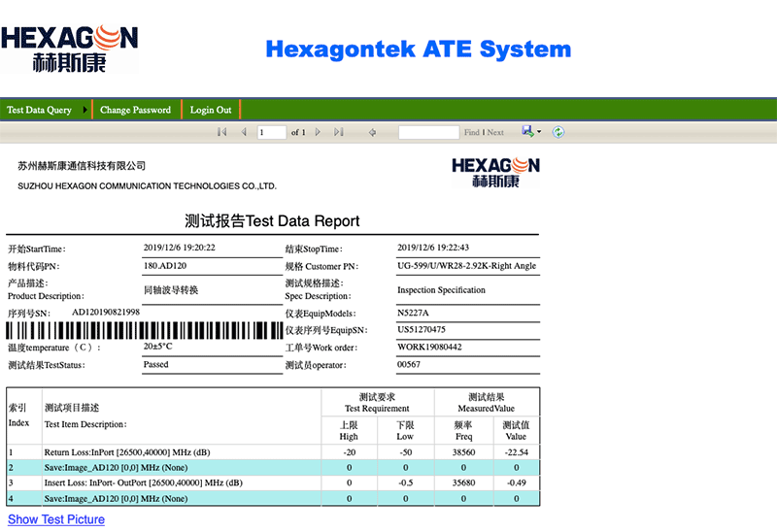Select stop time 2019/12/6 19:22:43
777x532 pixels.
433,248
